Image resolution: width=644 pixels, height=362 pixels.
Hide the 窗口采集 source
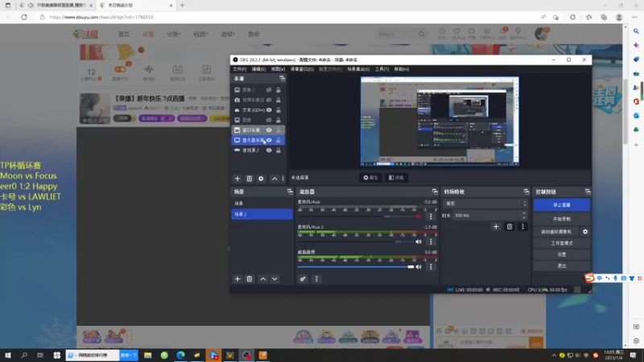click(269, 130)
